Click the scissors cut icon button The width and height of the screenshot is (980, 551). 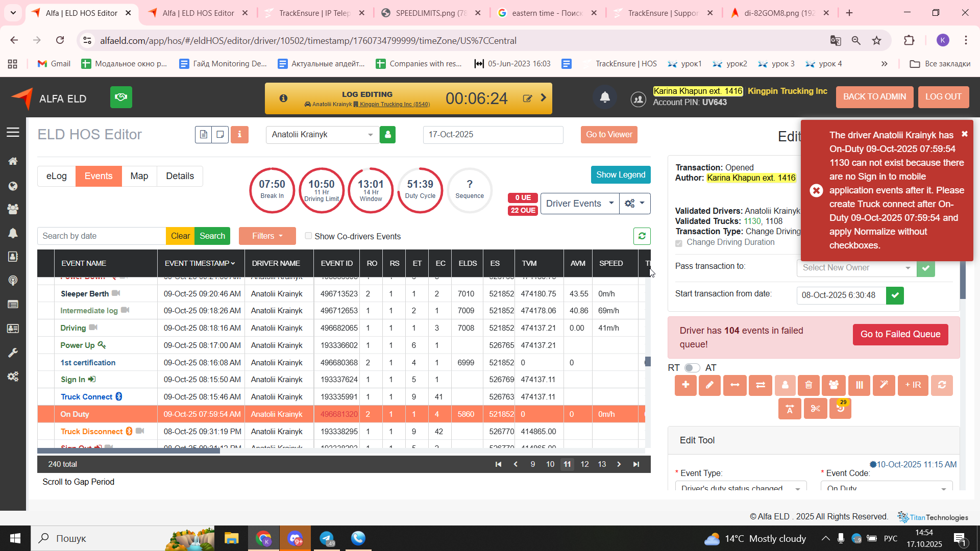pyautogui.click(x=815, y=409)
